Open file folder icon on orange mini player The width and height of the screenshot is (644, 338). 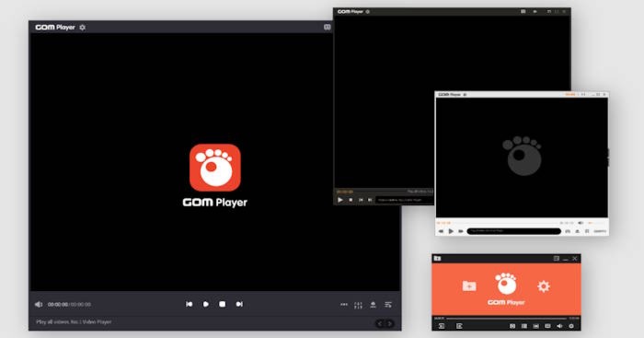click(x=469, y=286)
